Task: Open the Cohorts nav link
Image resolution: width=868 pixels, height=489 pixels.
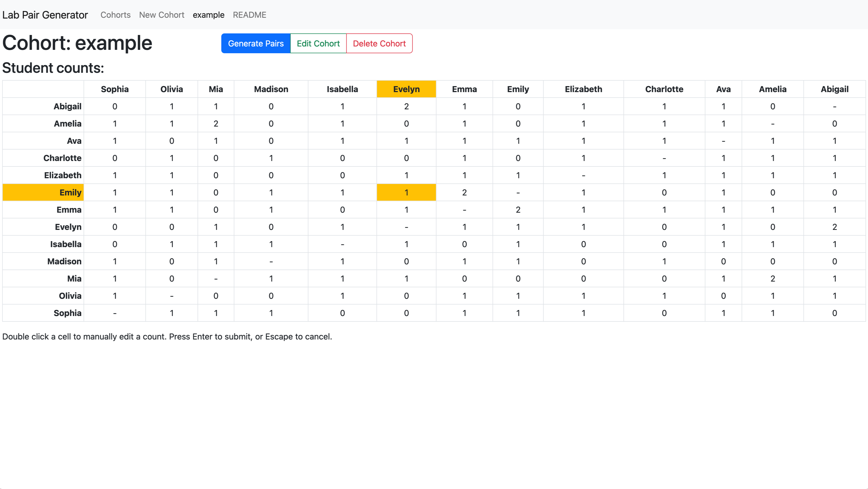Action: 115,15
